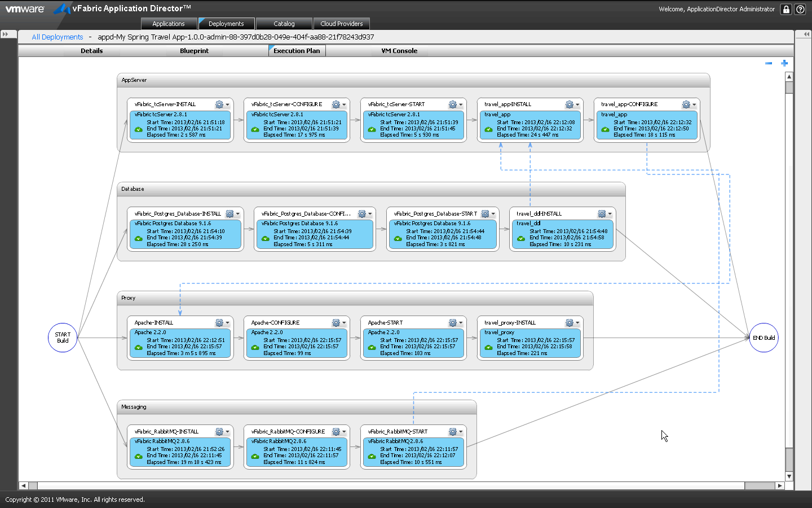Click vertical scrollbar down arrow
The width and height of the screenshot is (812, 508).
pos(789,476)
